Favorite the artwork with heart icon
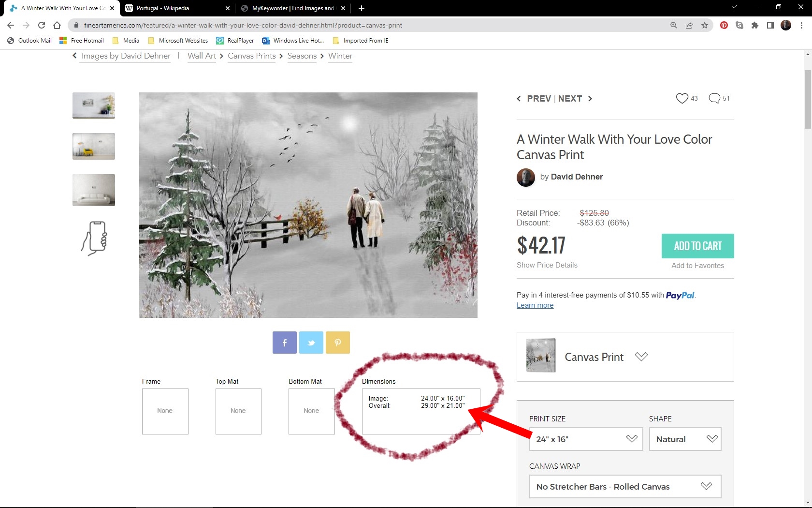812x508 pixels. [x=682, y=98]
